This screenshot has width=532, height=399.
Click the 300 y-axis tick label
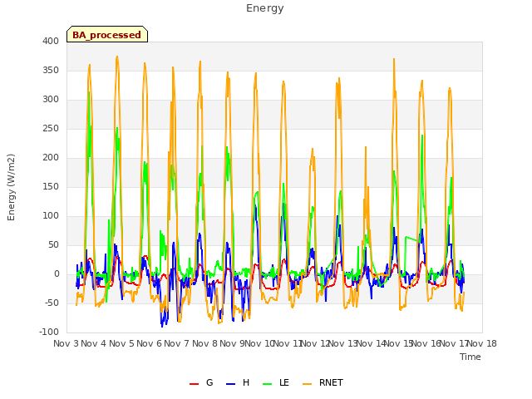[51, 100]
